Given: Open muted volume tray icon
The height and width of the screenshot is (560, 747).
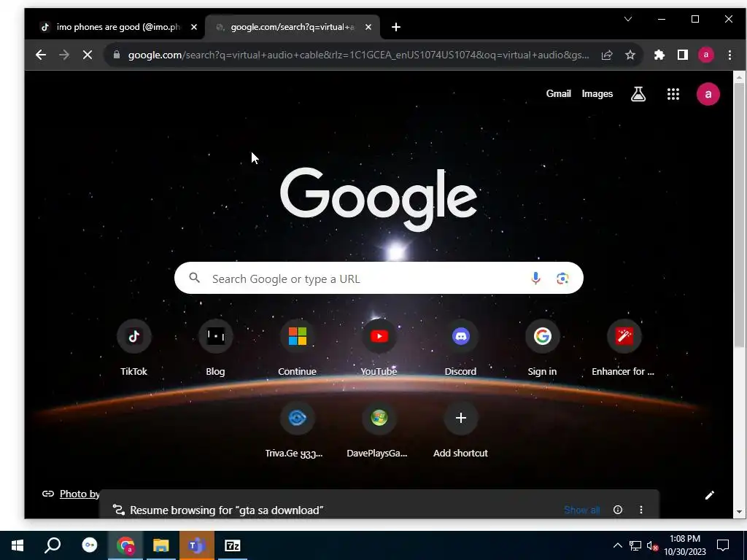Looking at the screenshot, I should [653, 545].
